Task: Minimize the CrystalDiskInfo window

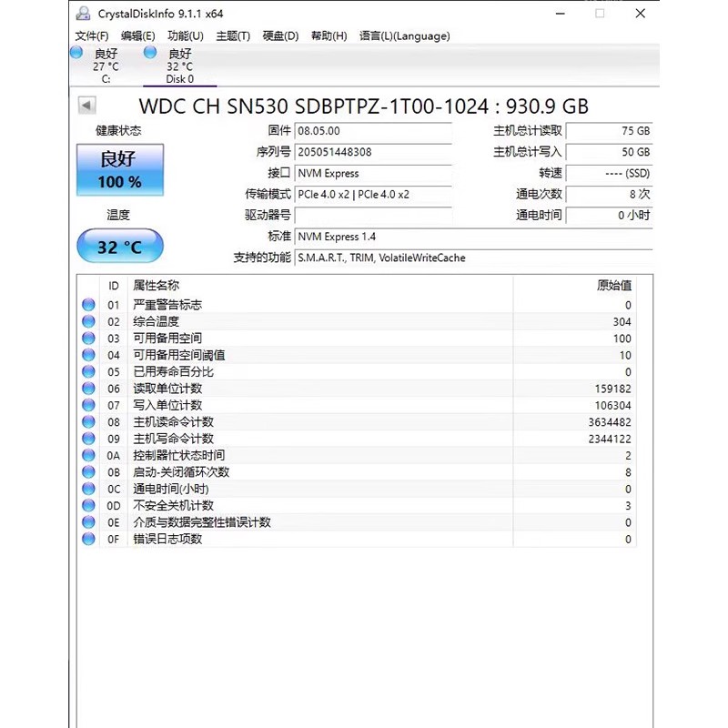Action: (561, 14)
